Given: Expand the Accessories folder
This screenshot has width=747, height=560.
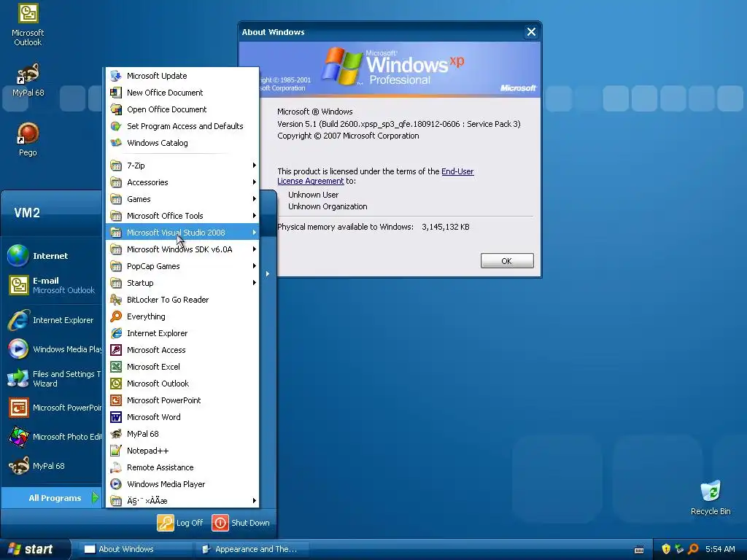Looking at the screenshot, I should [x=182, y=182].
